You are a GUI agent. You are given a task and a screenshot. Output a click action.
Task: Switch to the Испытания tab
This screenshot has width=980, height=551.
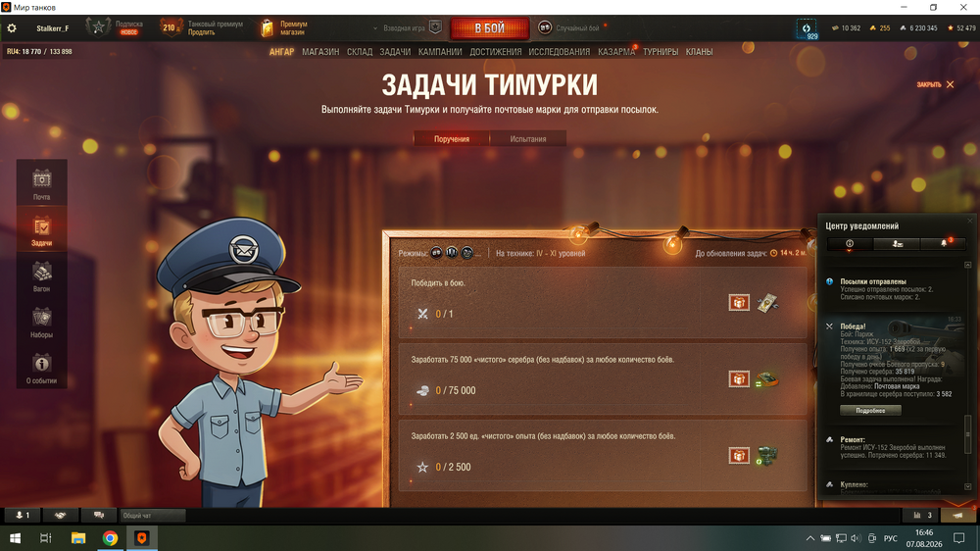[x=528, y=139]
